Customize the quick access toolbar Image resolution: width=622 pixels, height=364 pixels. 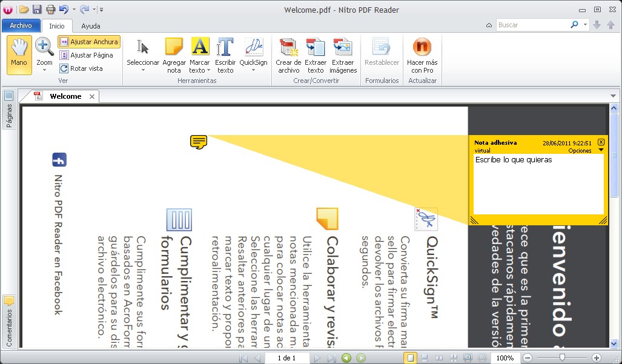tap(101, 10)
